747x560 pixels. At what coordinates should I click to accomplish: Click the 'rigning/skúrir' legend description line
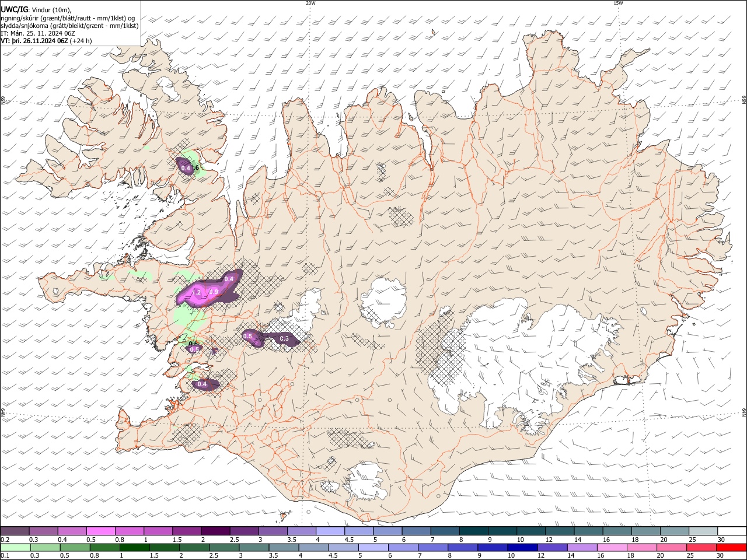point(68,17)
